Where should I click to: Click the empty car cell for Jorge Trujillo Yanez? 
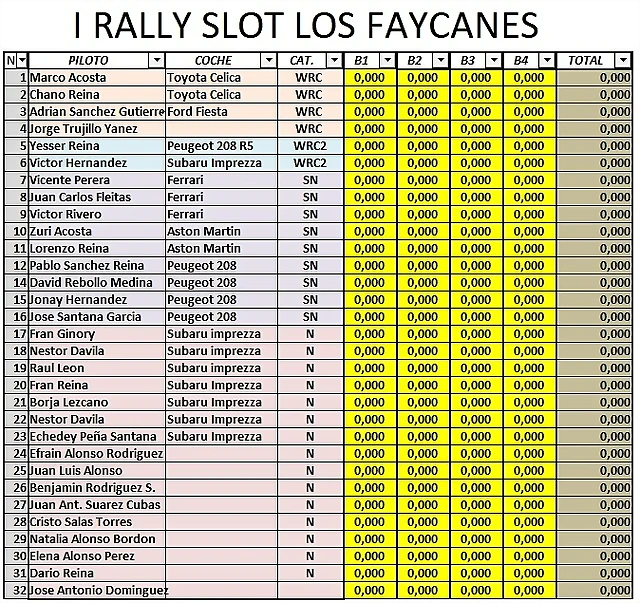coord(221,129)
